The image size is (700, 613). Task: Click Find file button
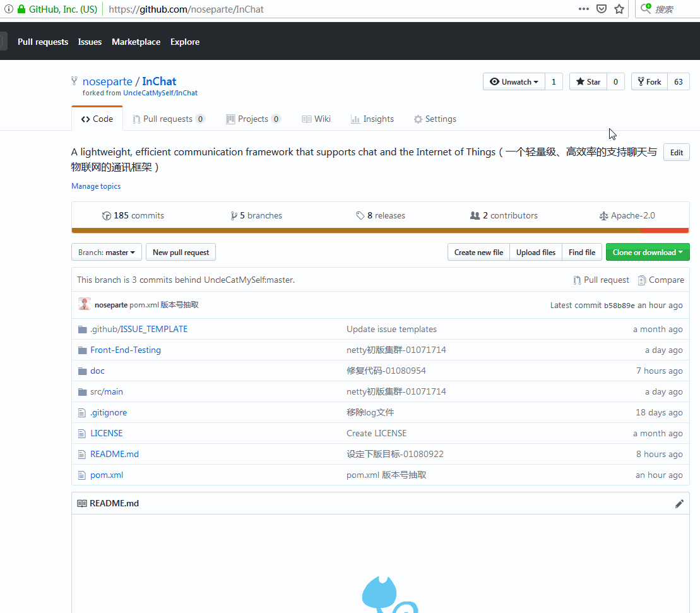click(x=582, y=253)
